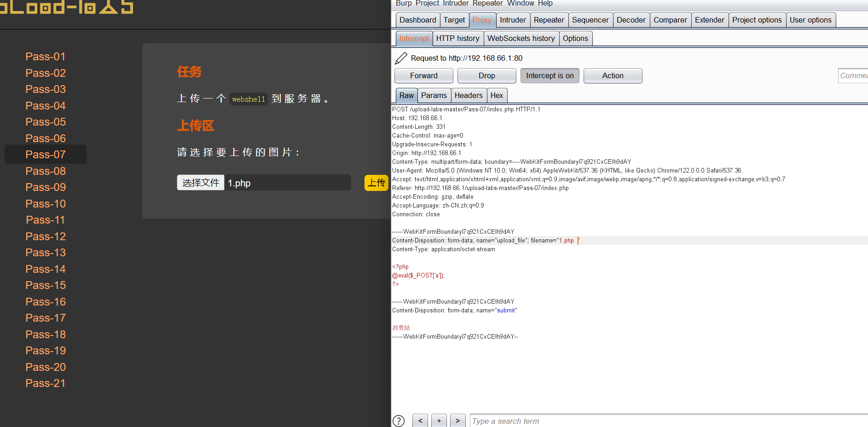Select the Proxy tab
868x427 pixels.
[482, 20]
